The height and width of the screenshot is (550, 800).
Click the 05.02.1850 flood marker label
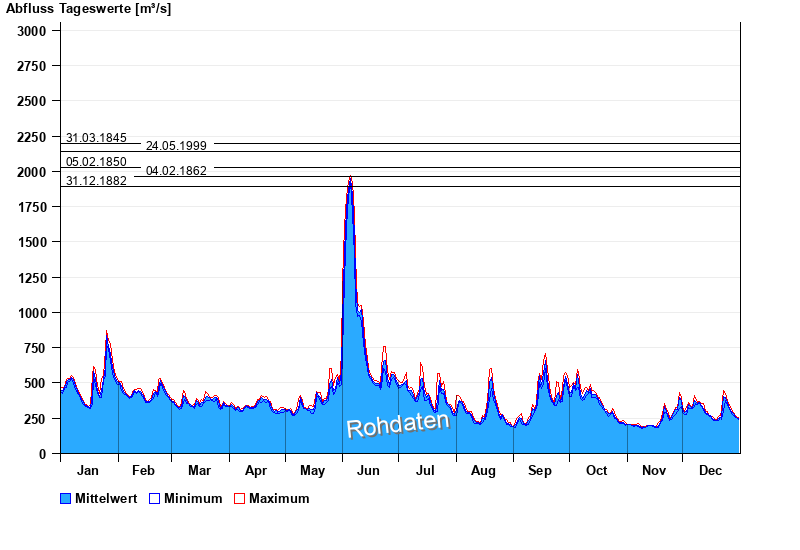coord(96,162)
